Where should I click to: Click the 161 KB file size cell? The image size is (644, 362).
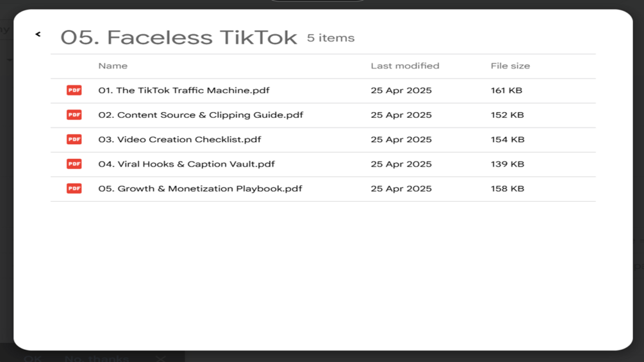click(506, 90)
